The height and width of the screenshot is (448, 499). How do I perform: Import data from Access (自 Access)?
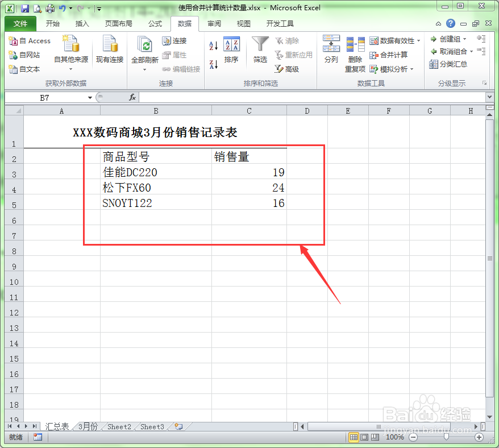[30, 41]
